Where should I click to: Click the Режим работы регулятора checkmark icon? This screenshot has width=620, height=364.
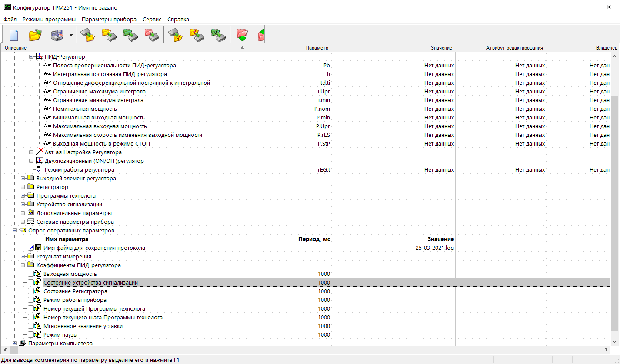[x=39, y=169]
